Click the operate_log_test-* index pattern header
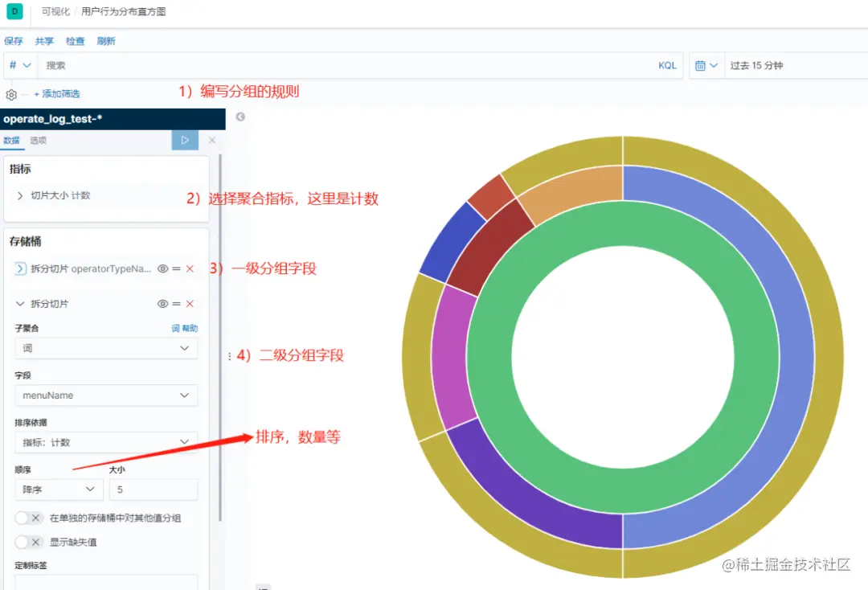 (113, 119)
